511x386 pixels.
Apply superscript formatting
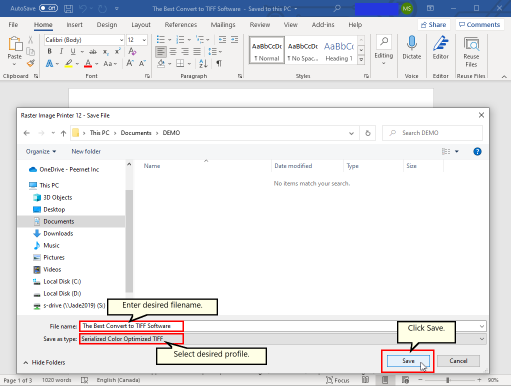pyautogui.click(x=117, y=52)
